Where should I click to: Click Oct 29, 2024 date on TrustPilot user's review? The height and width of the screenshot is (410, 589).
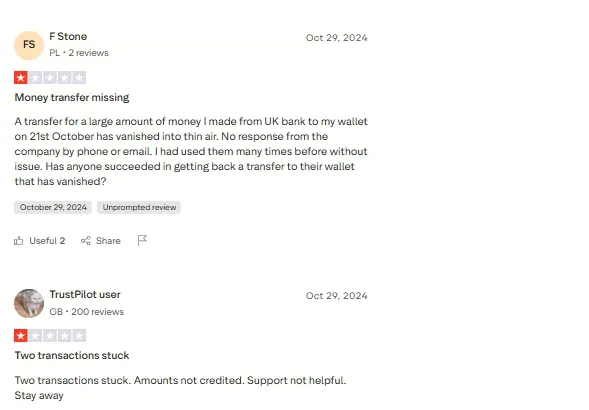click(337, 296)
